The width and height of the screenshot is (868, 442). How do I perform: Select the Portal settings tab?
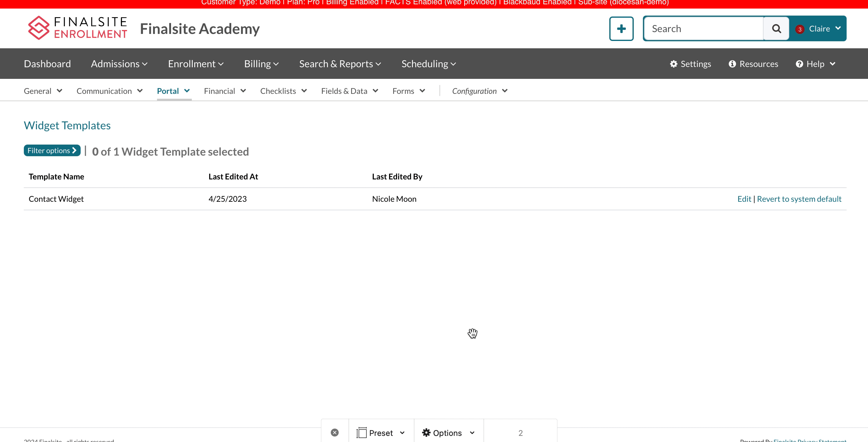point(173,91)
